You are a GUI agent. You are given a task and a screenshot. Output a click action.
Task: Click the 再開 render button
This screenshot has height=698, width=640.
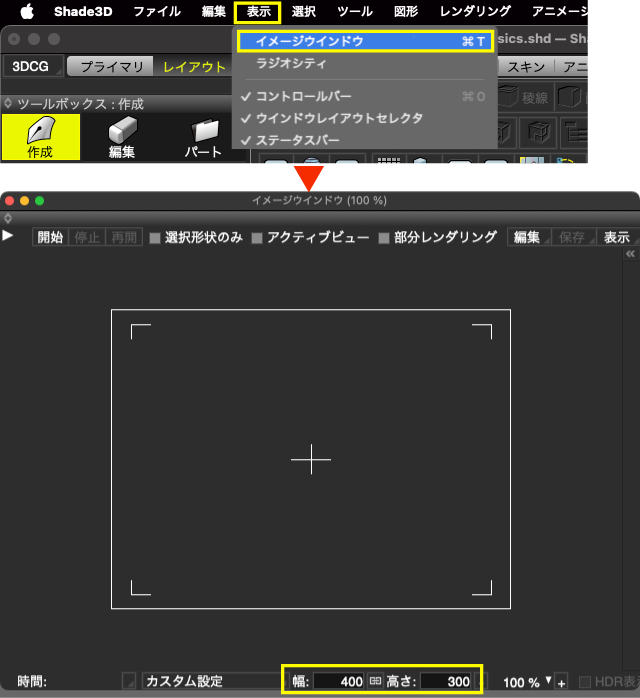124,237
